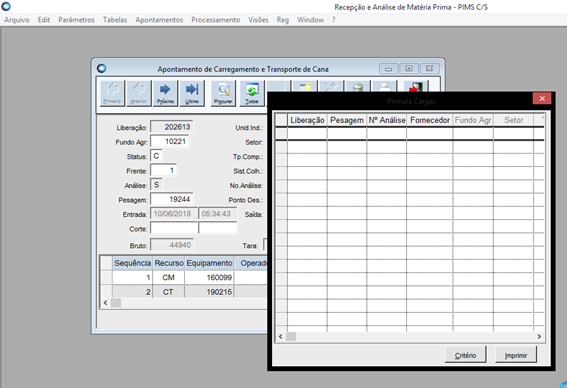The image size is (567, 388).
Task: Click the Imprimir button
Action: [x=516, y=355]
